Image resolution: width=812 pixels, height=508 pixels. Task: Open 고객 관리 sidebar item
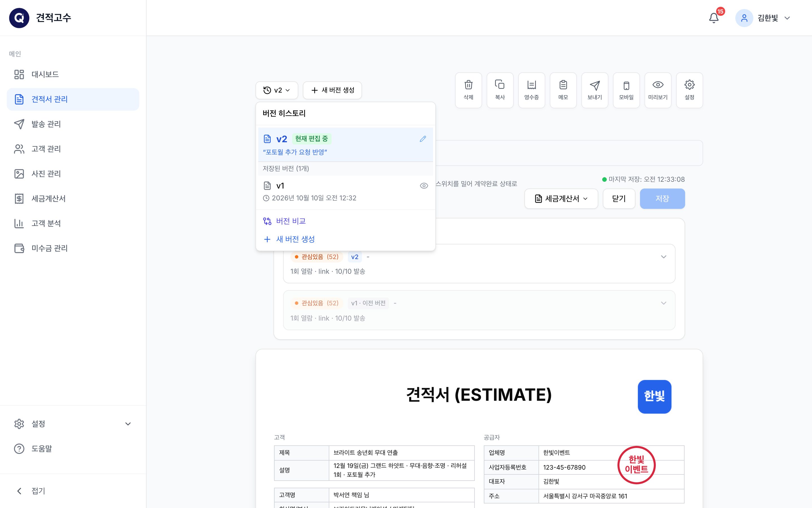point(73,149)
